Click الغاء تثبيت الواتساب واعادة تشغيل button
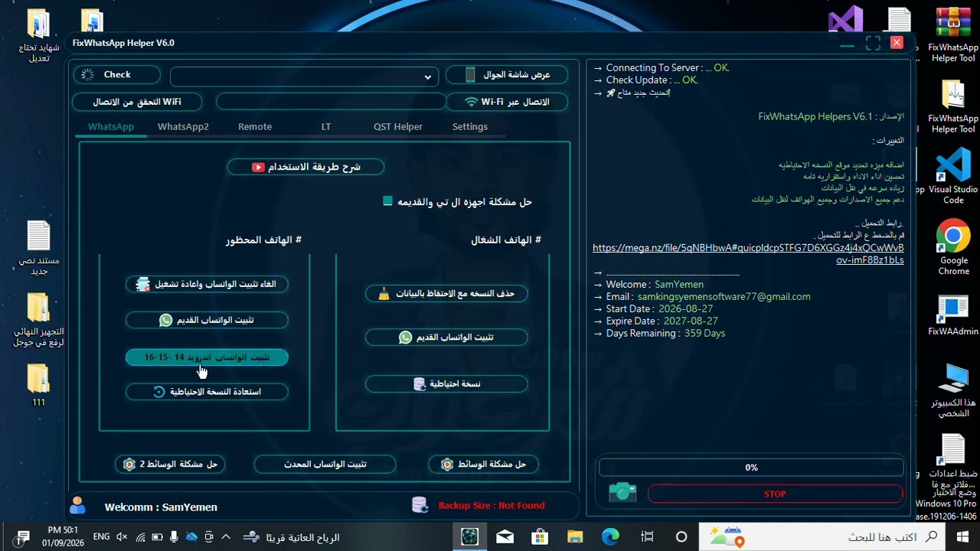Viewport: 980px width, 551px height. pyautogui.click(x=207, y=284)
